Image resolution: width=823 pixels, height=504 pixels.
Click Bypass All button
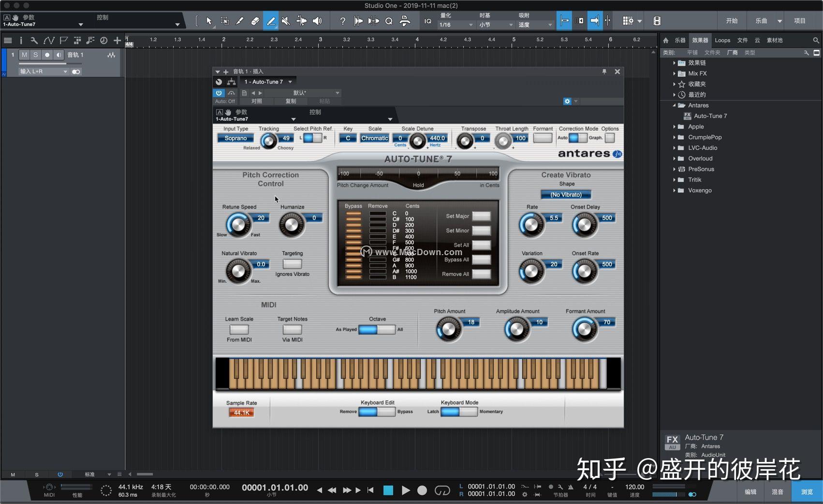pos(481,259)
